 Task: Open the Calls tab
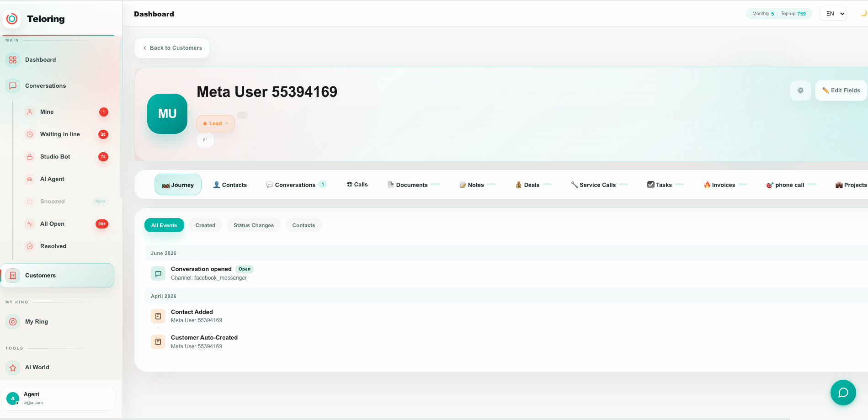coord(357,185)
